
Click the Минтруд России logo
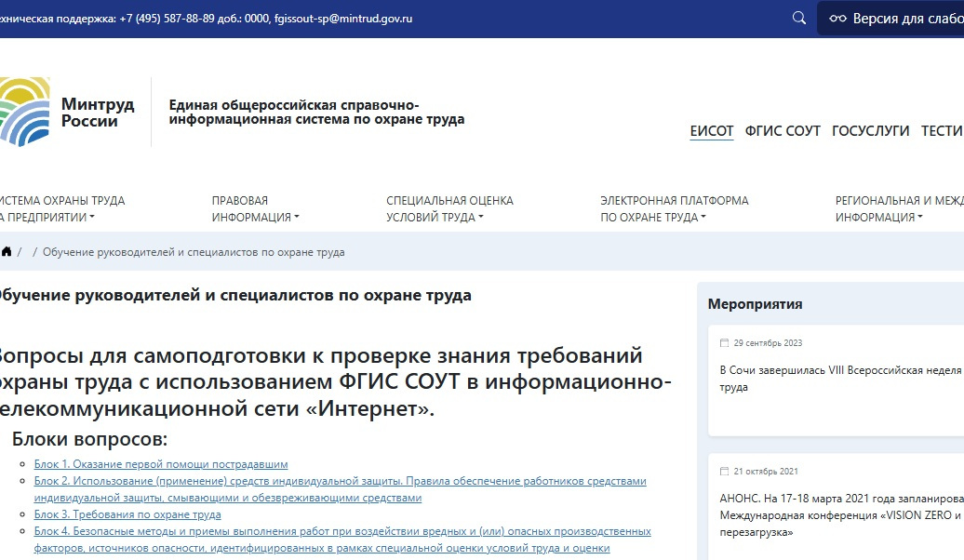tap(68, 113)
